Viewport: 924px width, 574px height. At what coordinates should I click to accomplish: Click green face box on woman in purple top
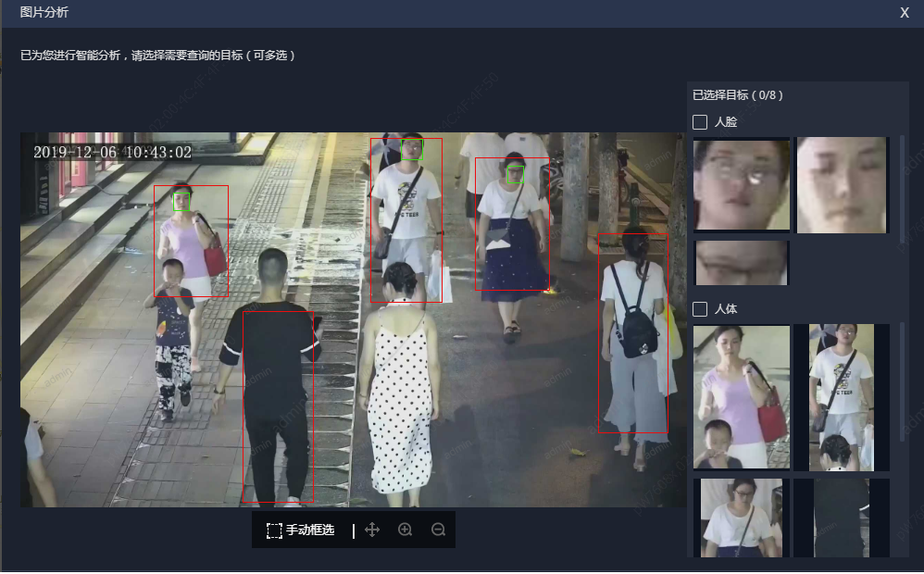pyautogui.click(x=181, y=202)
